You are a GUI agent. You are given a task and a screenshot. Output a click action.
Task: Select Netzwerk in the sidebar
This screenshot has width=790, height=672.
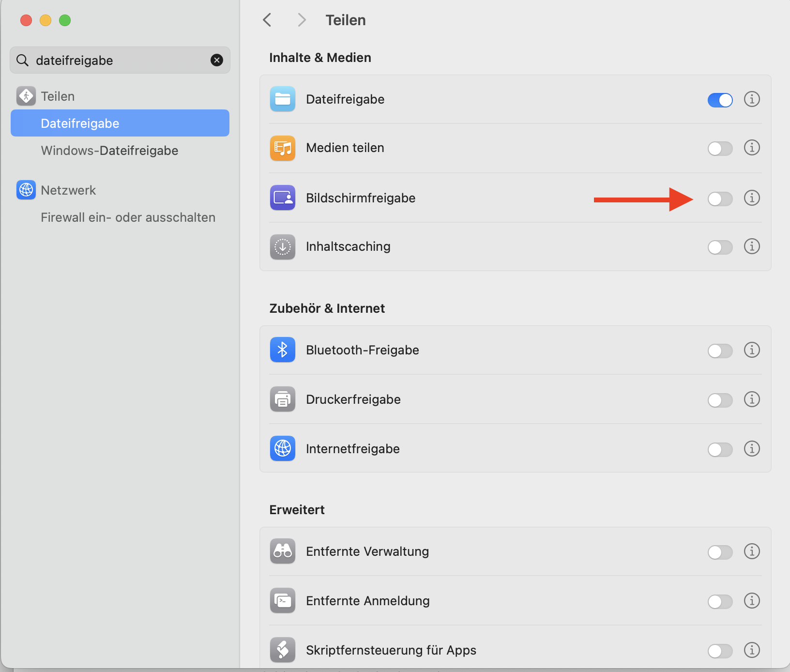(x=68, y=190)
